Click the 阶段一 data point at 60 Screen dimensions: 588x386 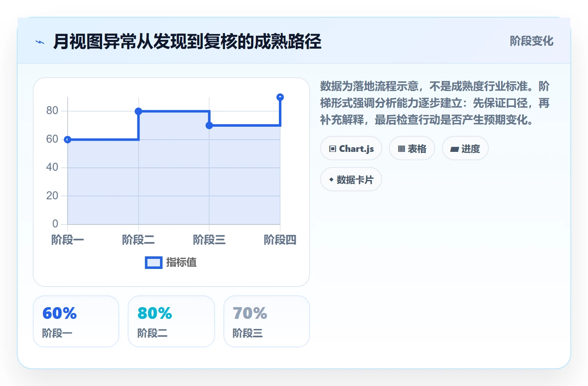[x=68, y=140]
